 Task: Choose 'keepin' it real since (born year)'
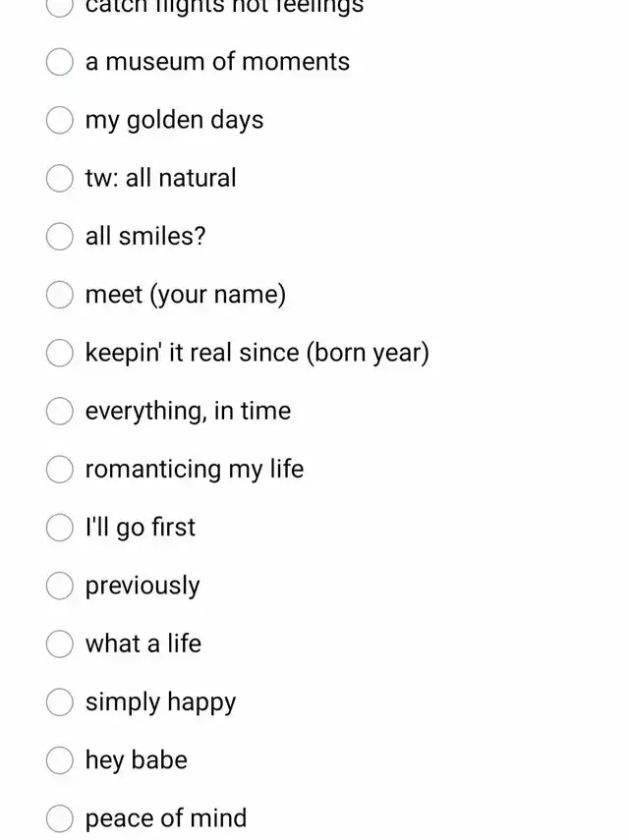coord(60,353)
